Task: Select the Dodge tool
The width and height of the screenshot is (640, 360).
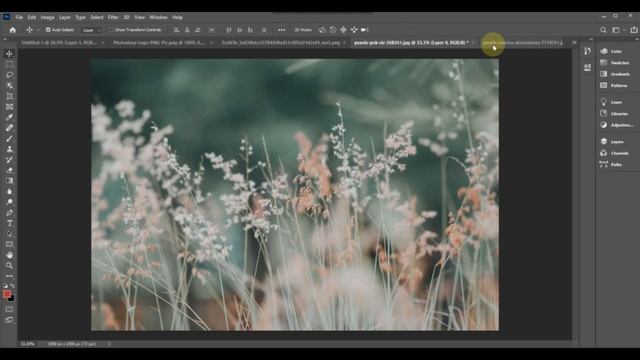Action: tap(9, 202)
